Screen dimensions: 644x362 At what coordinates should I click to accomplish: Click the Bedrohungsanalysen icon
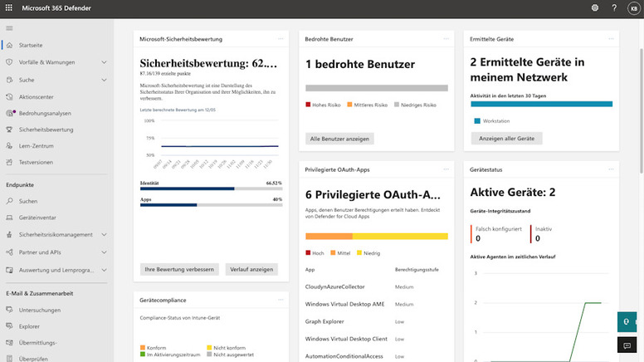pyautogui.click(x=10, y=113)
